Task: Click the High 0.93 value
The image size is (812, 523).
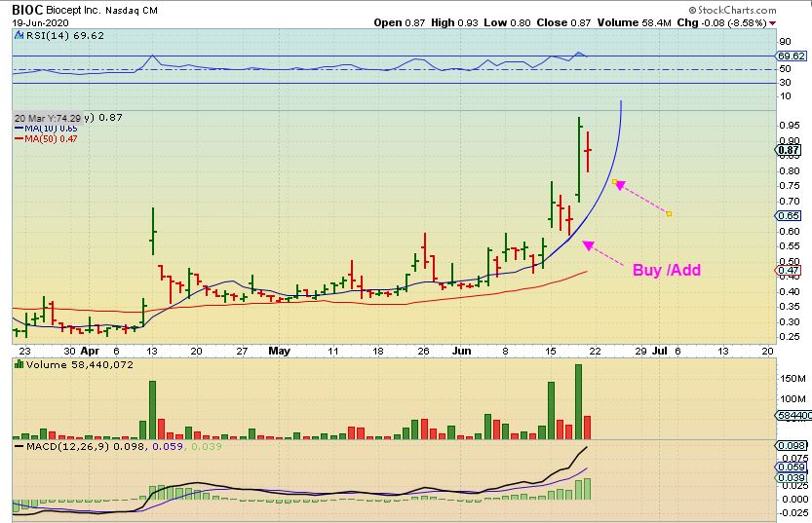Action: [x=454, y=22]
